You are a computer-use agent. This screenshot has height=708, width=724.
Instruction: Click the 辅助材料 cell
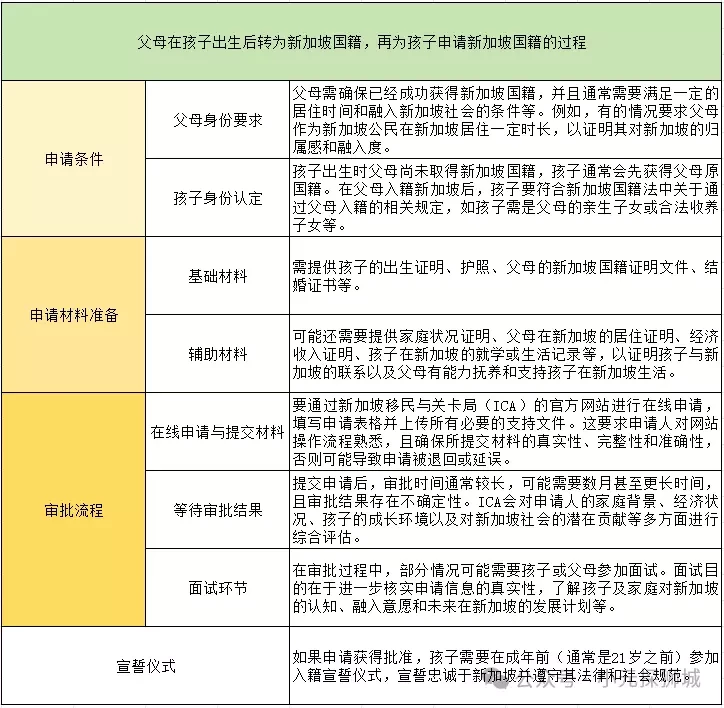(217, 354)
